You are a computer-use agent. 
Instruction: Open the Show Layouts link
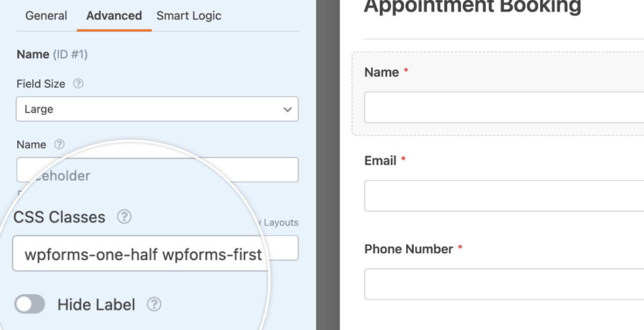coord(277,223)
